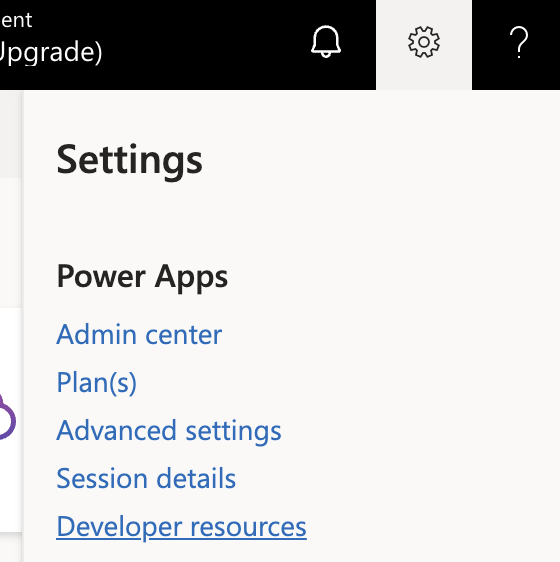Click empty black header area left of bell
The height and width of the screenshot is (562, 560).
206,45
